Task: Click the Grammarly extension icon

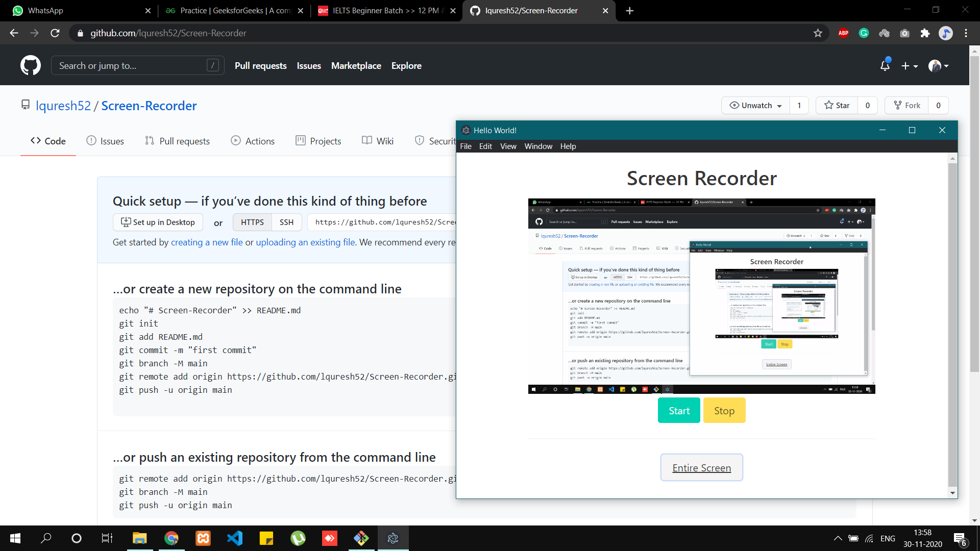Action: tap(864, 33)
